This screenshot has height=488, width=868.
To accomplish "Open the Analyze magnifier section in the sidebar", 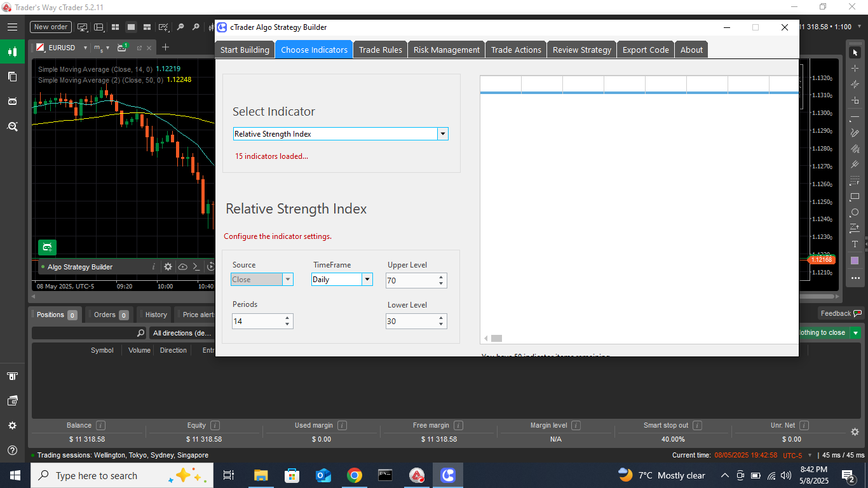I will point(12,126).
